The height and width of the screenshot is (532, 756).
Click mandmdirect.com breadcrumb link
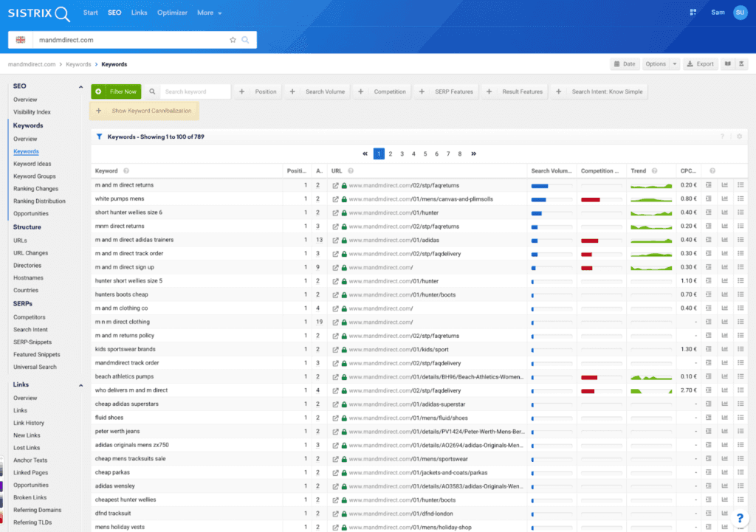point(32,65)
